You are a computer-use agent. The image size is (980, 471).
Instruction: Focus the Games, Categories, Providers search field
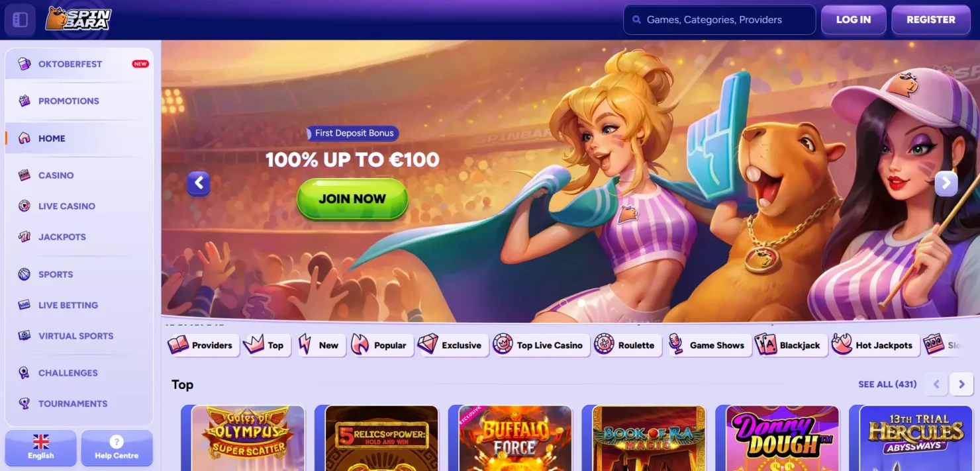click(x=720, y=20)
